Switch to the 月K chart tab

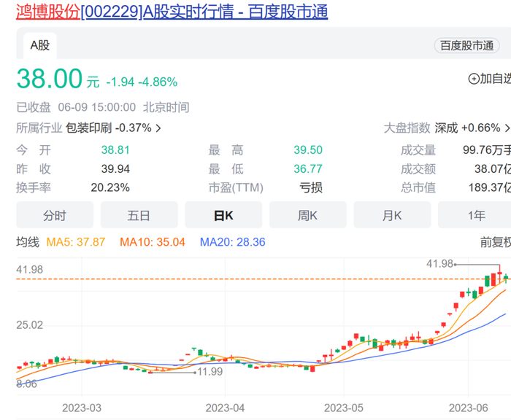tap(392, 215)
